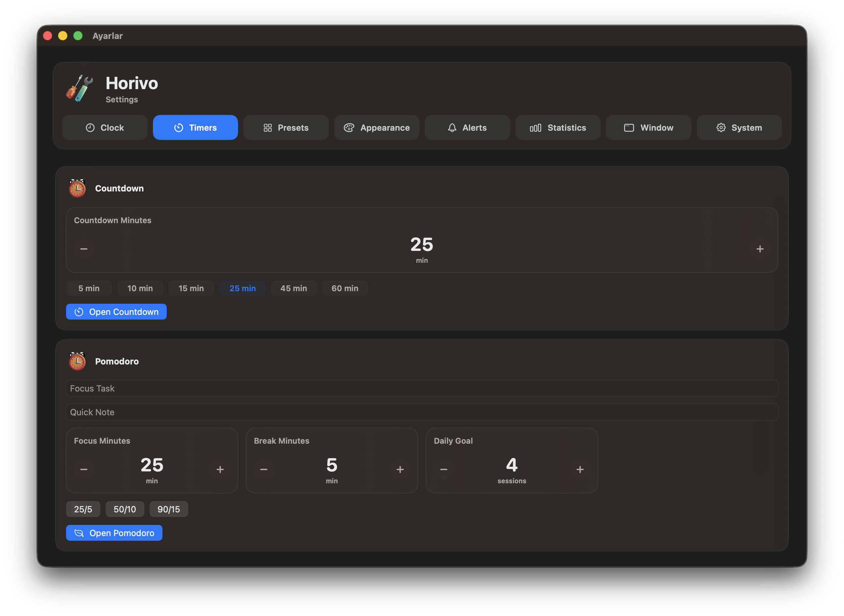844x616 pixels.
Task: Click the Horivo tools app icon
Action: click(x=80, y=88)
